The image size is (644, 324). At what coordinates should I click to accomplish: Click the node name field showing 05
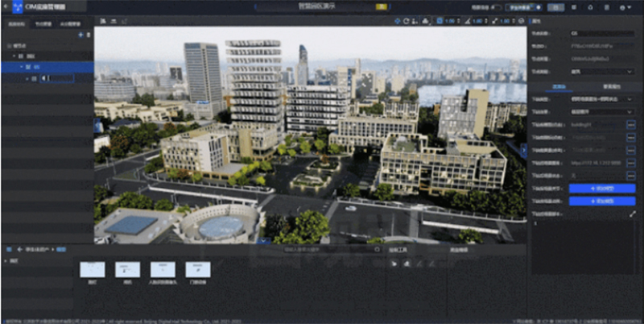[602, 33]
